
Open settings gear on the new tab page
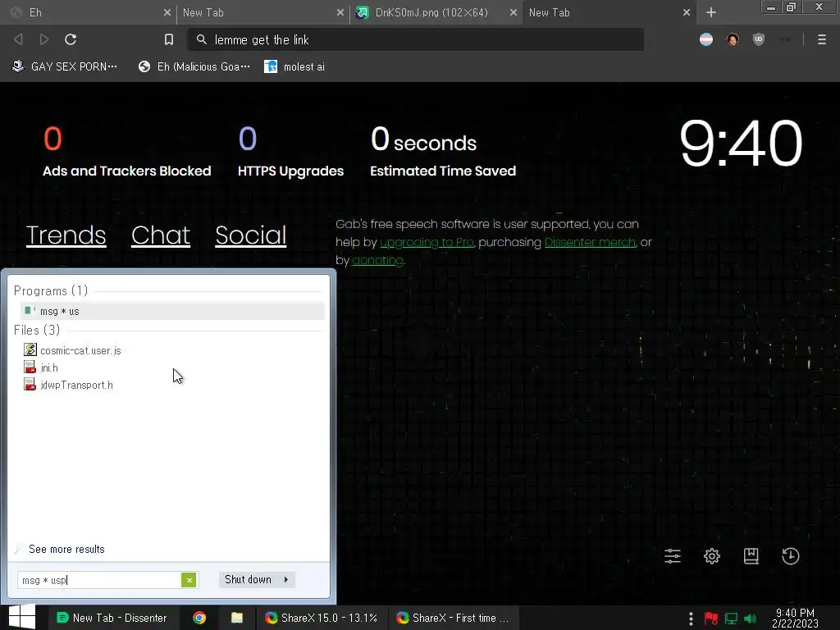712,556
